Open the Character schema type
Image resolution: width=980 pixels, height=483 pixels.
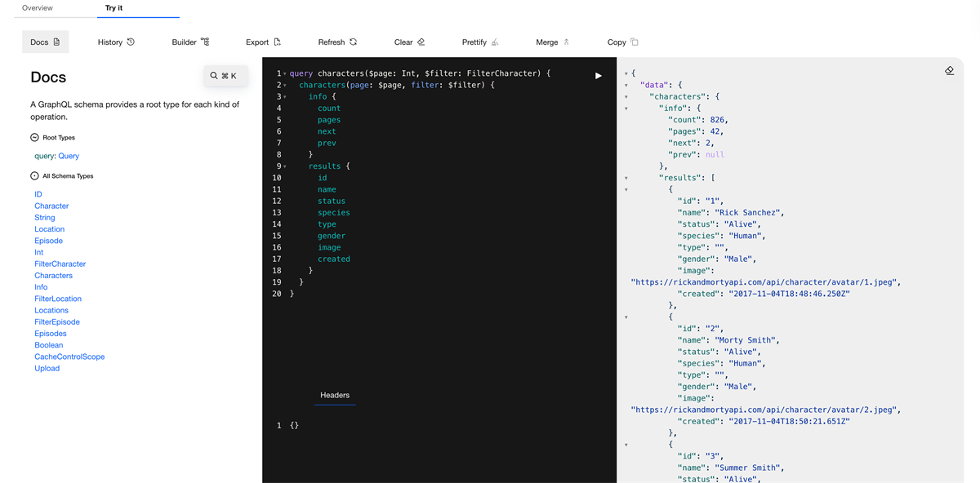[51, 206]
